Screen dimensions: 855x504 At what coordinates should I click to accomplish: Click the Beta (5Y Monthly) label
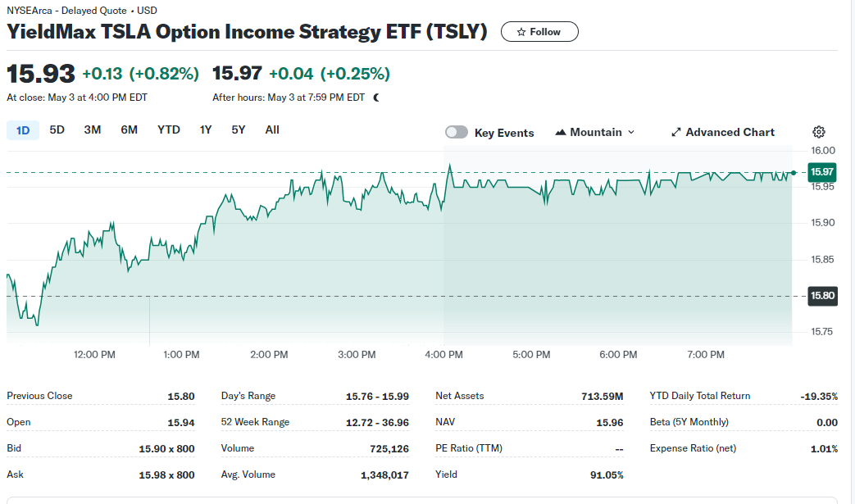point(689,422)
